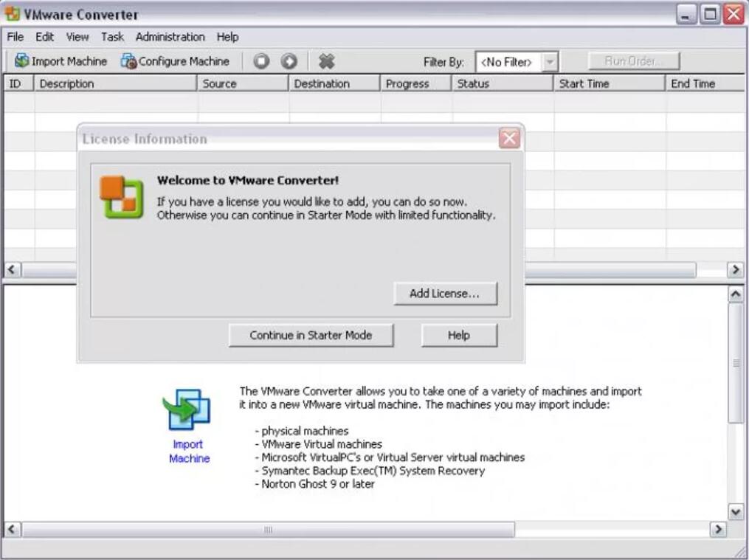Click the Configure Machine toolbar button

coord(176,61)
